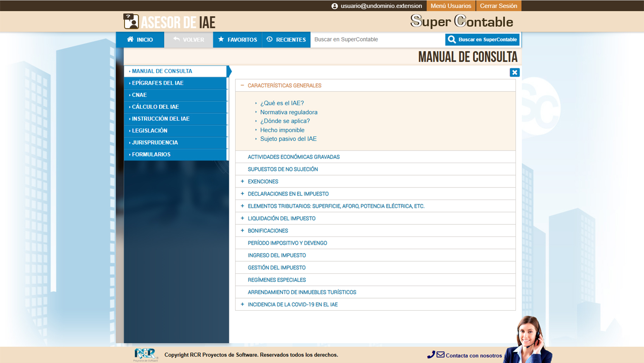Click the magnifying glass search icon
This screenshot has width=644, height=363.
click(452, 39)
